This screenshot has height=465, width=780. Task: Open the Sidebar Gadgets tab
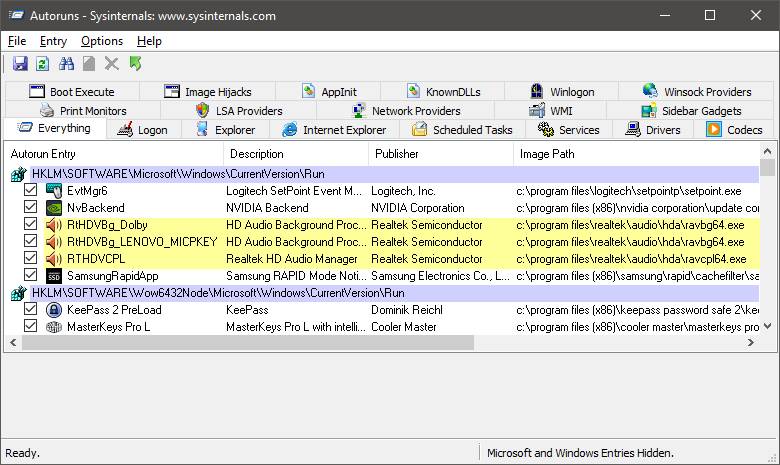click(691, 110)
